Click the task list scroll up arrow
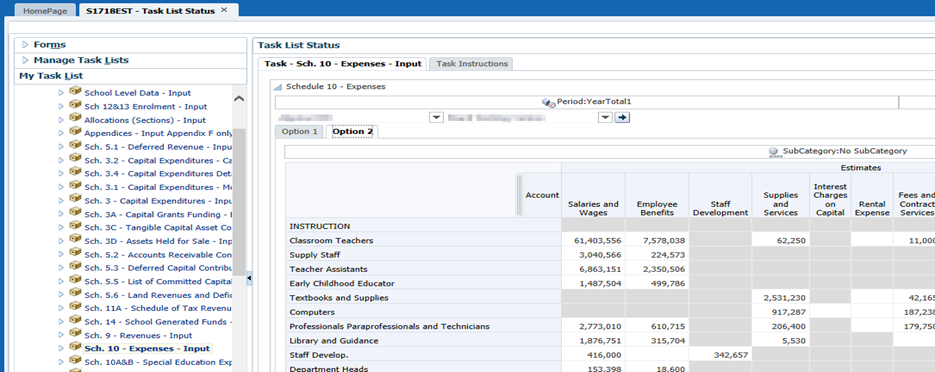The image size is (935, 372). coord(239,98)
